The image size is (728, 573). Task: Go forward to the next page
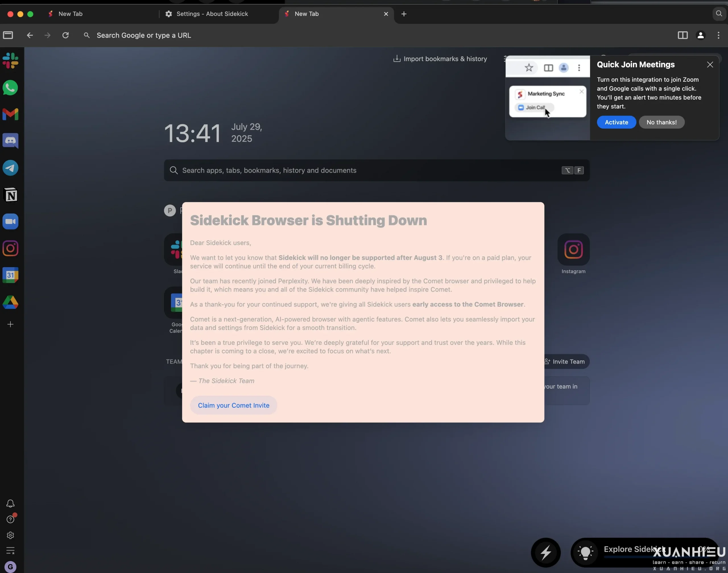point(47,35)
